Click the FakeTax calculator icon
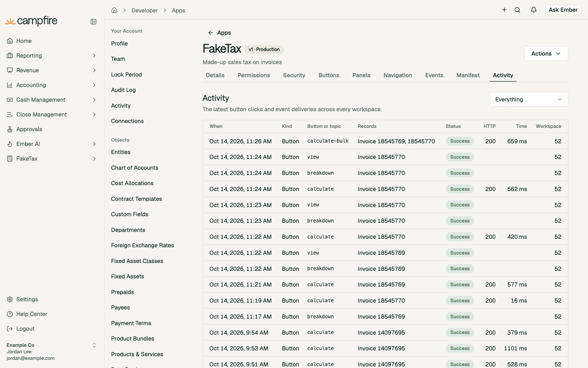 (x=10, y=159)
